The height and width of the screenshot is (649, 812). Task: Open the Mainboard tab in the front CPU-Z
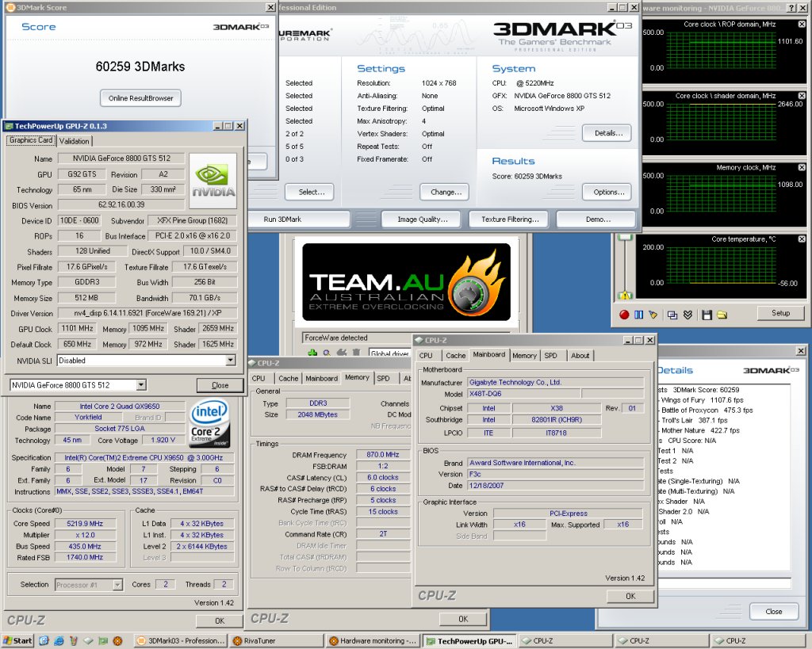tap(488, 354)
